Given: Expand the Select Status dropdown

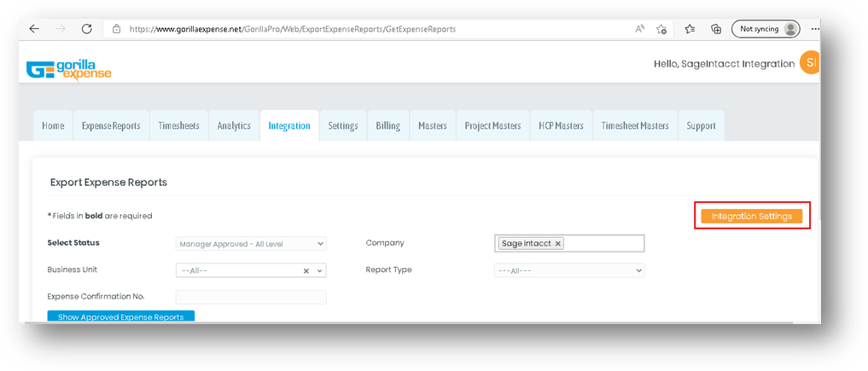Looking at the screenshot, I should [x=251, y=244].
